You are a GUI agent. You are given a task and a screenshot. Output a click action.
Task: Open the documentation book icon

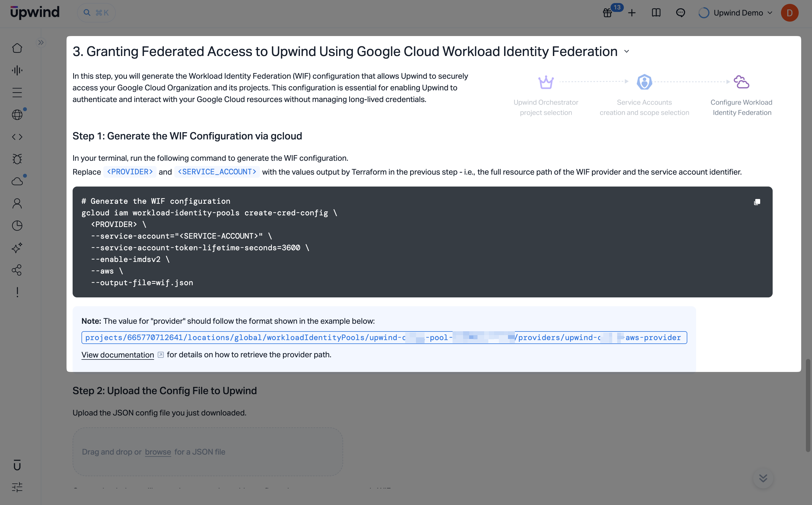656,13
